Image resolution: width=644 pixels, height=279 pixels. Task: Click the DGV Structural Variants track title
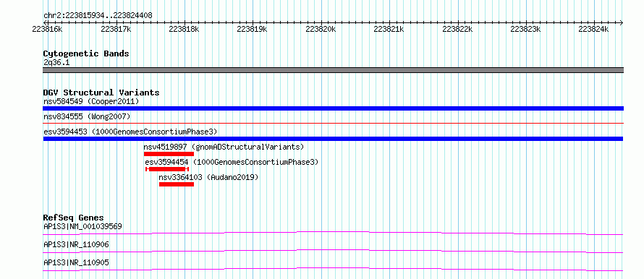101,93
